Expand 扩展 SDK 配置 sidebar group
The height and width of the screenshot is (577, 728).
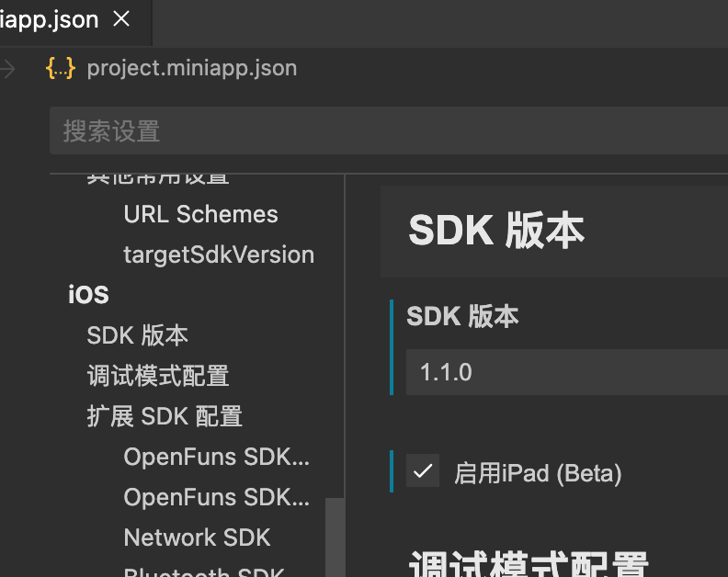[x=165, y=416]
